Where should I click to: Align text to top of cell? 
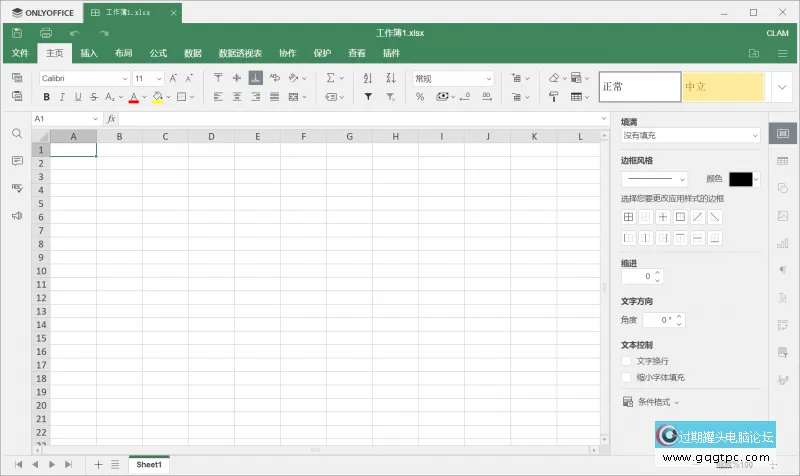[x=218, y=78]
